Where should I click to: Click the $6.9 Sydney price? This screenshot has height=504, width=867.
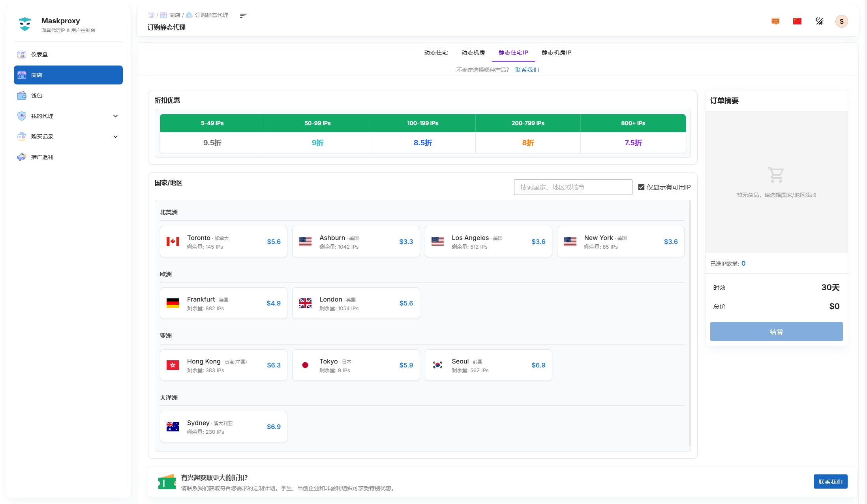click(274, 427)
